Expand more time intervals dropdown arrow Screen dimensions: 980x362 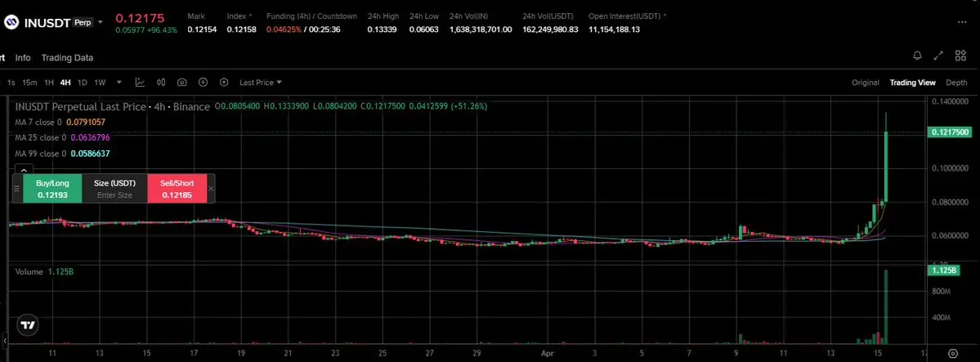tap(119, 82)
